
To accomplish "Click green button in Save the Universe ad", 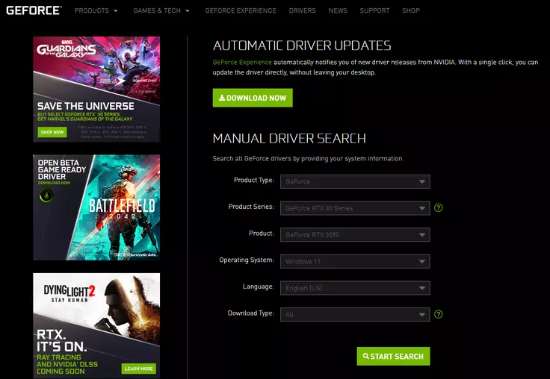I will 52,132.
